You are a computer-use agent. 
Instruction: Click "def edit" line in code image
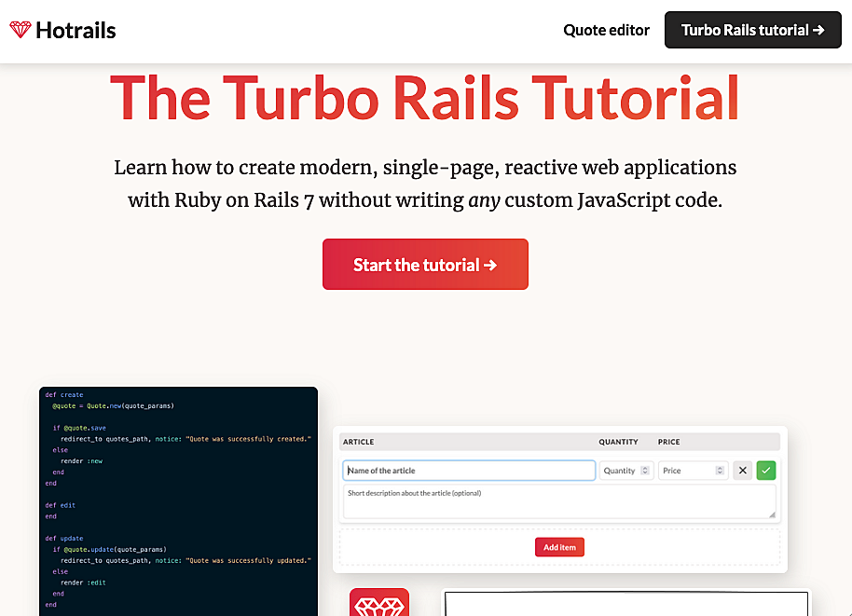pos(61,505)
